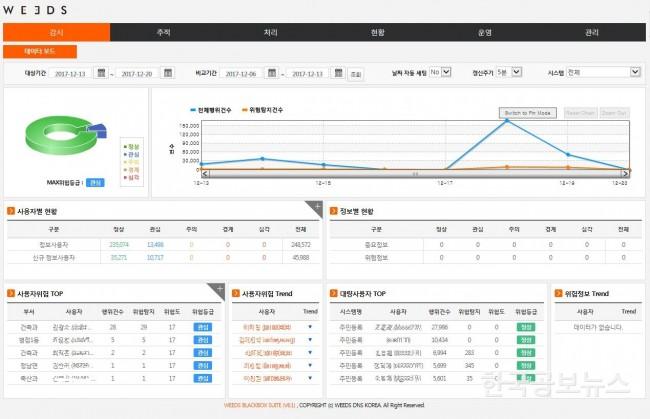The height and width of the screenshot is (419, 650).
Task: Click trend arrow in third 사용자위험 Trend row
Action: click(310, 353)
